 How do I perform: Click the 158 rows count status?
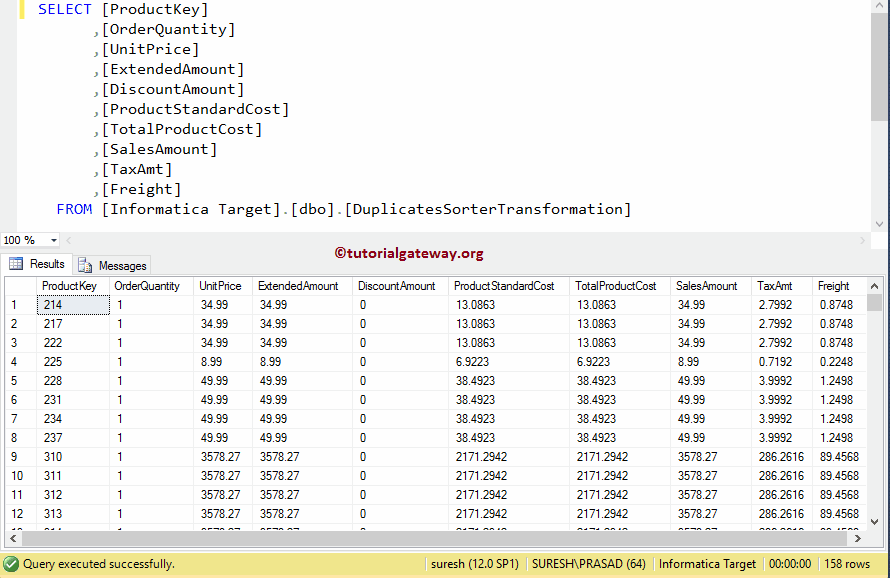point(847,564)
